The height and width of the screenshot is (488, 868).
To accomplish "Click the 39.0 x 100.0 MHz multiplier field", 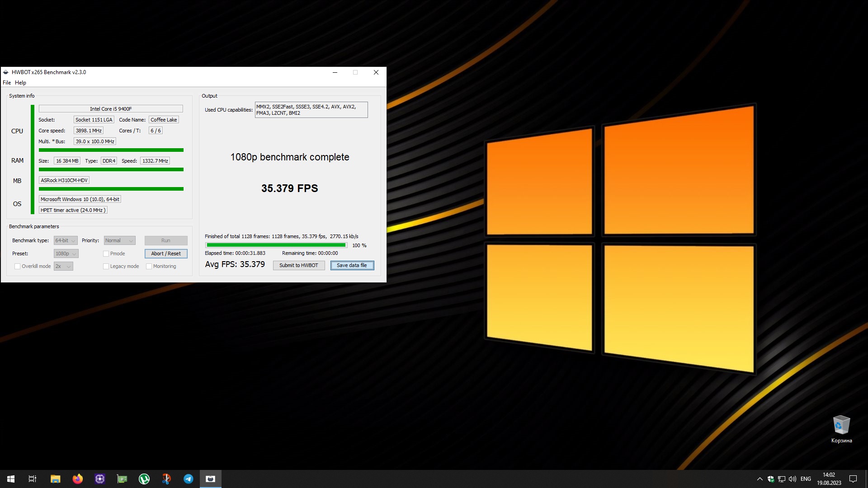I will (95, 141).
